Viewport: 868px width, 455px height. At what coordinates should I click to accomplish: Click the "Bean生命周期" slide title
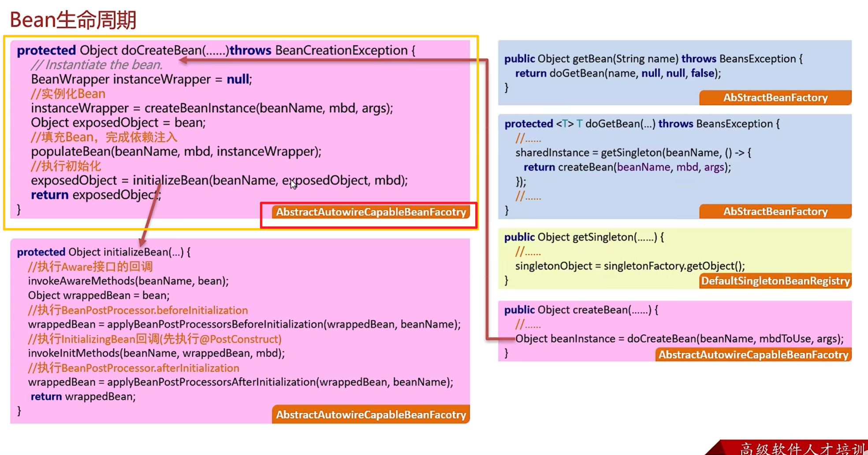coord(73,20)
